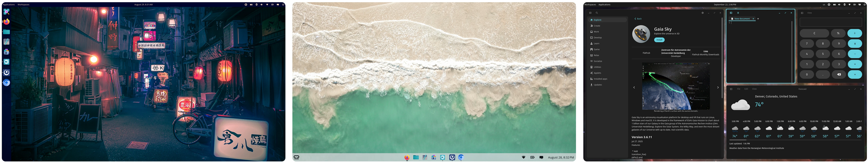Show next Gaia Sky screenshot with the arrow
The height and width of the screenshot is (164, 868).
click(x=718, y=87)
